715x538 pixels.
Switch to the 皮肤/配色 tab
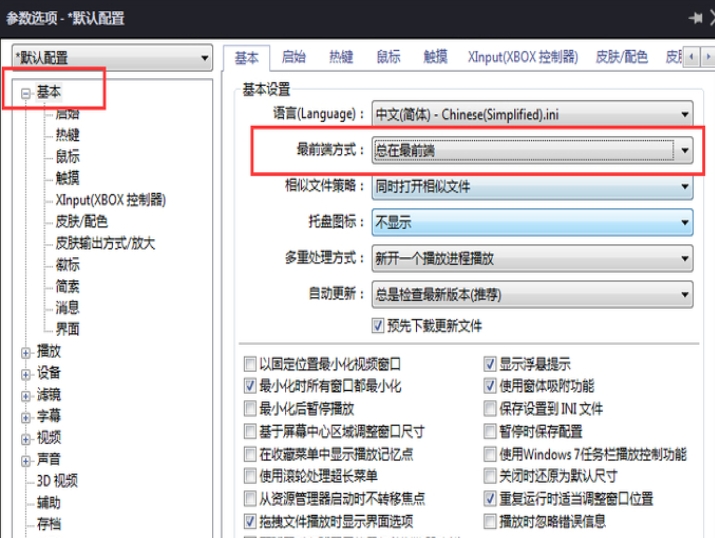(622, 57)
